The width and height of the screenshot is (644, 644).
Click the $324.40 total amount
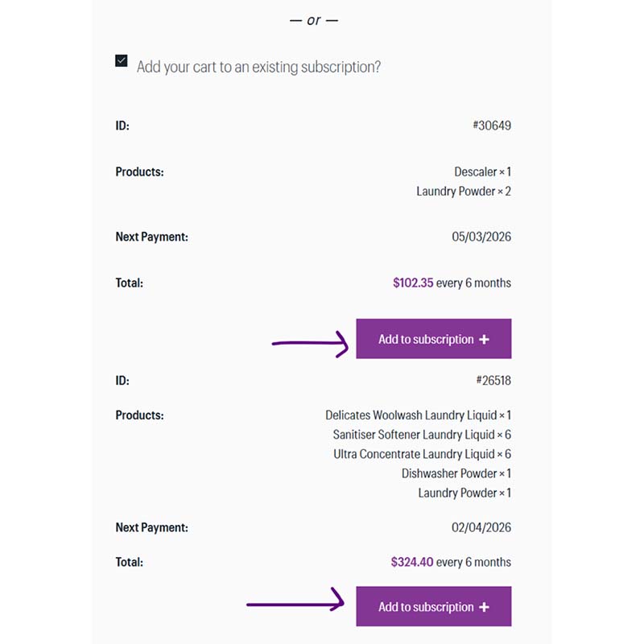(411, 562)
